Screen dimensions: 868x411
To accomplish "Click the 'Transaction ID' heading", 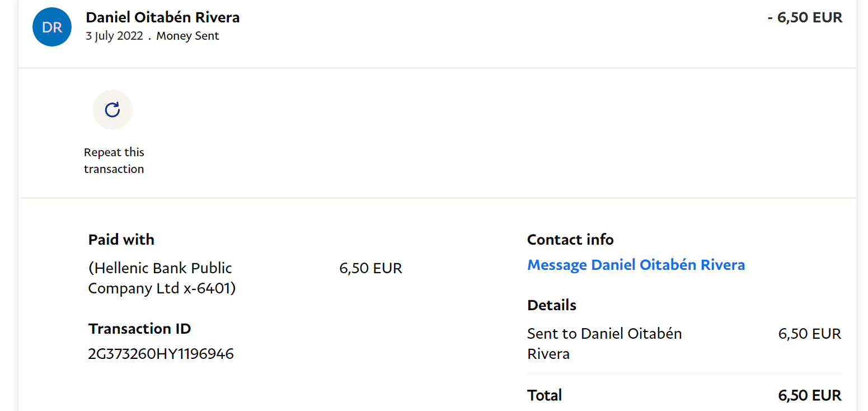I will tap(139, 329).
